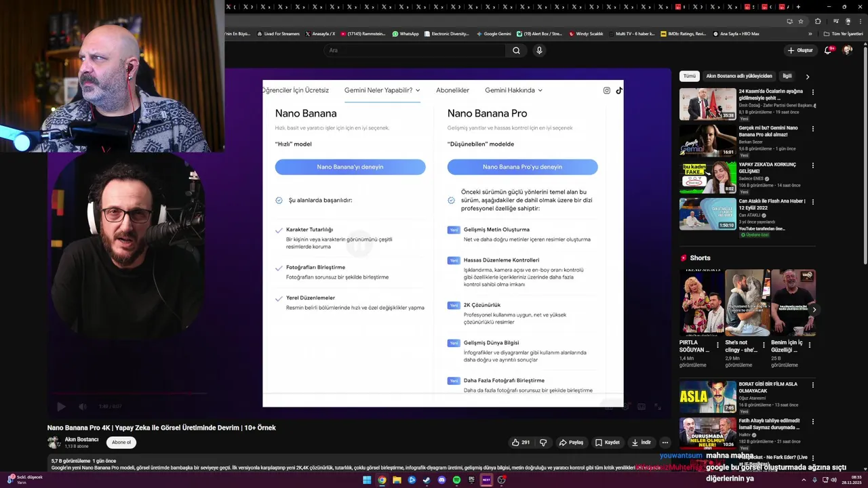Image resolution: width=868 pixels, height=488 pixels.
Task: Open Discord from taskbar
Action: [x=441, y=480]
